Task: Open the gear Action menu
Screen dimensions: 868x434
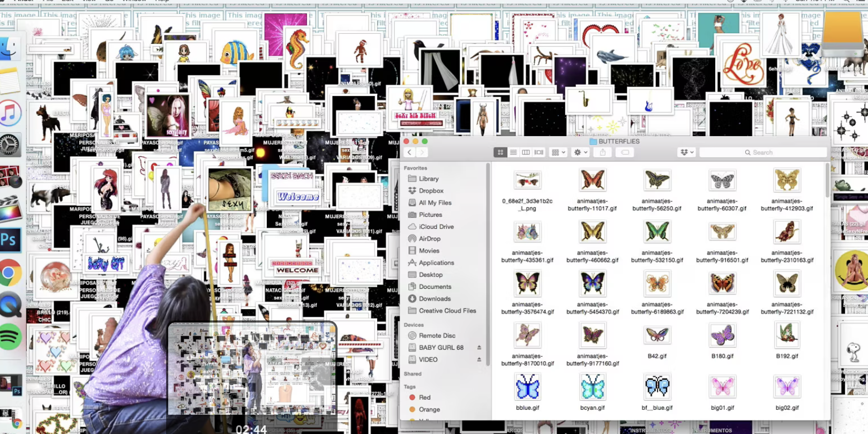Action: tap(580, 153)
